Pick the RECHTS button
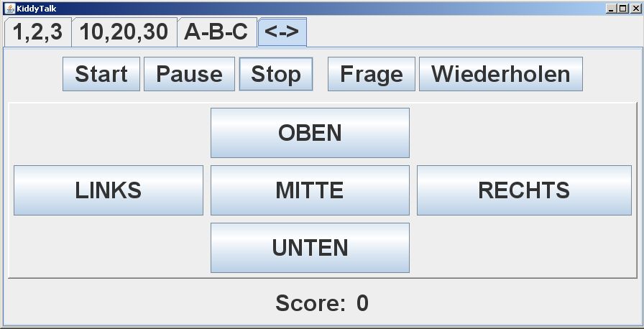Image resolution: width=644 pixels, height=329 pixels. 524,190
